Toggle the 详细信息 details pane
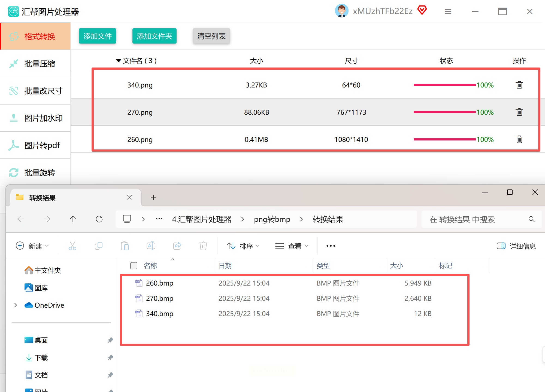This screenshot has width=545, height=392. [516, 246]
